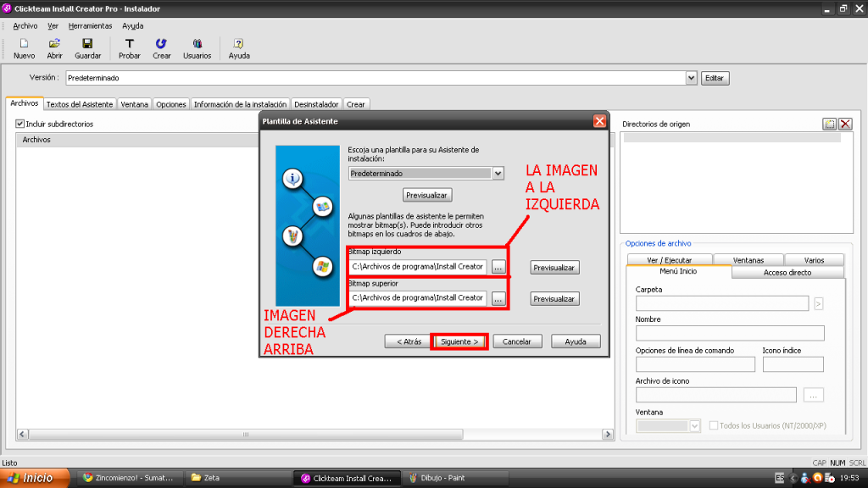Click Clickteam Install Creator taskbar item
The height and width of the screenshot is (488, 868).
pos(348,478)
